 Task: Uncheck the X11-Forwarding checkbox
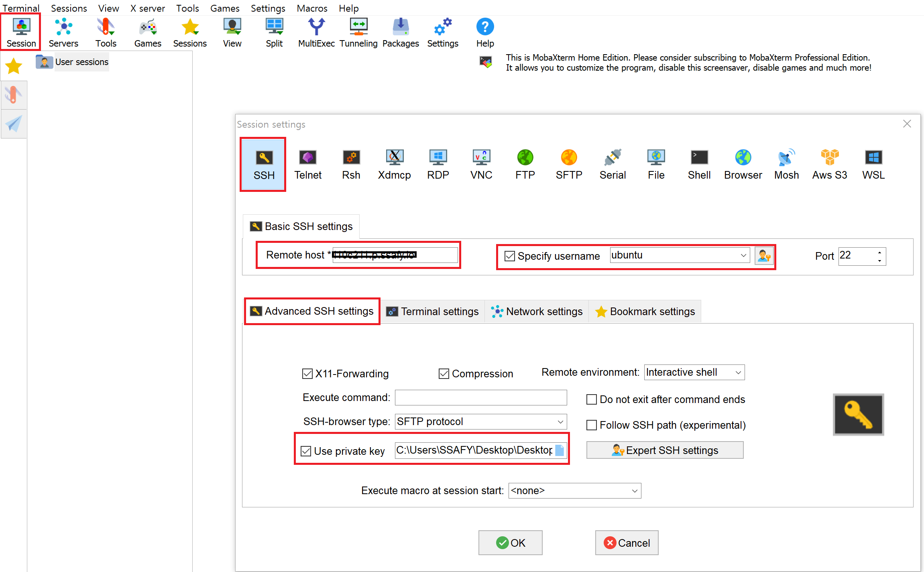click(x=307, y=374)
